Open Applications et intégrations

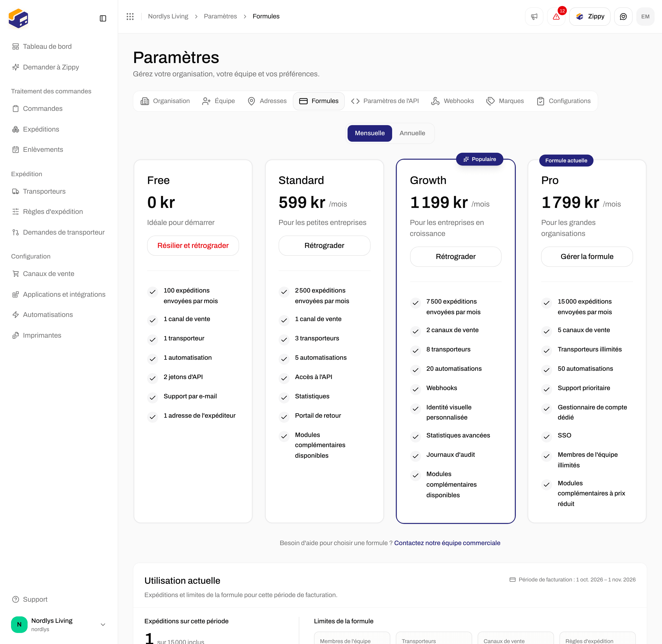tap(58, 294)
